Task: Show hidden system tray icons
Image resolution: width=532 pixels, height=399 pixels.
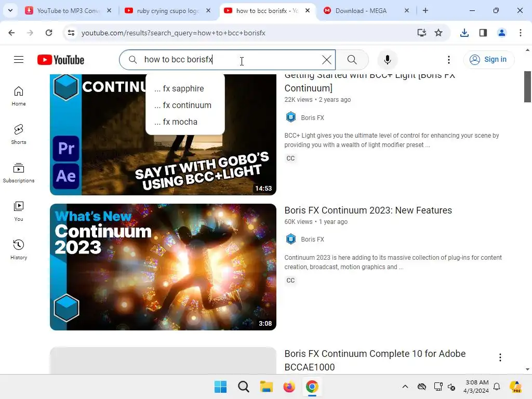Action: point(405,387)
